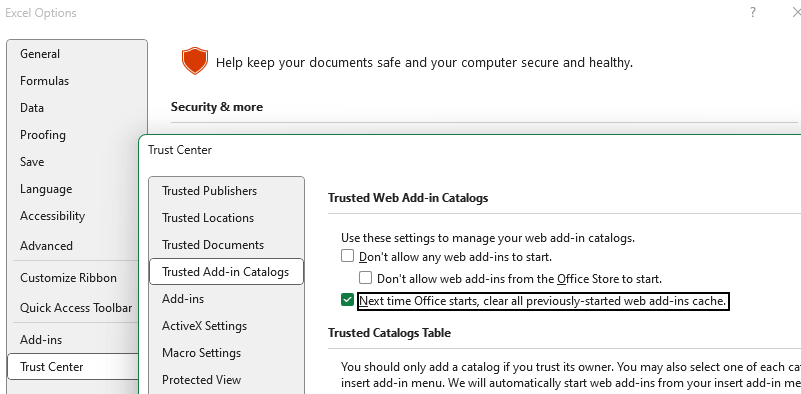The height and width of the screenshot is (394, 801).
Task: Open Customize Ribbon options
Action: point(68,278)
